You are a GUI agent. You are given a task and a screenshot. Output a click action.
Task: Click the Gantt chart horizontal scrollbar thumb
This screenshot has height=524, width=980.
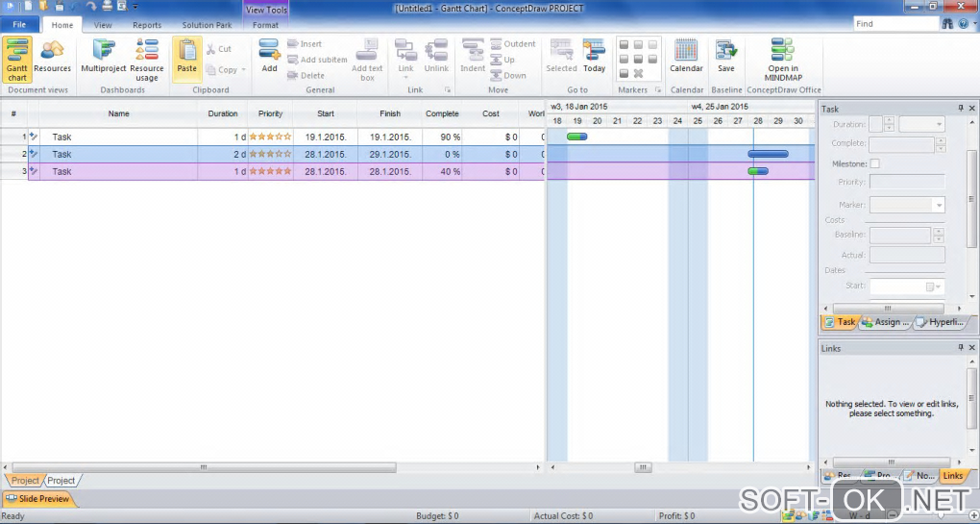643,467
